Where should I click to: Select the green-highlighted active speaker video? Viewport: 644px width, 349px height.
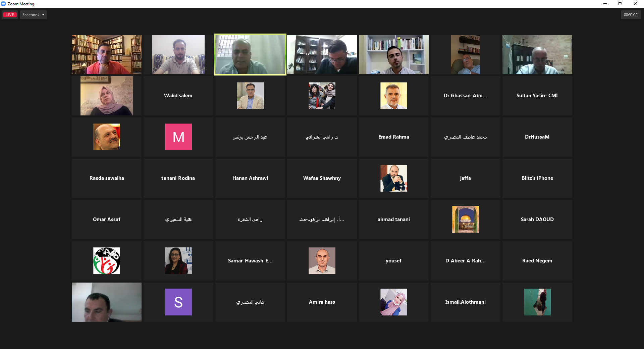(250, 54)
